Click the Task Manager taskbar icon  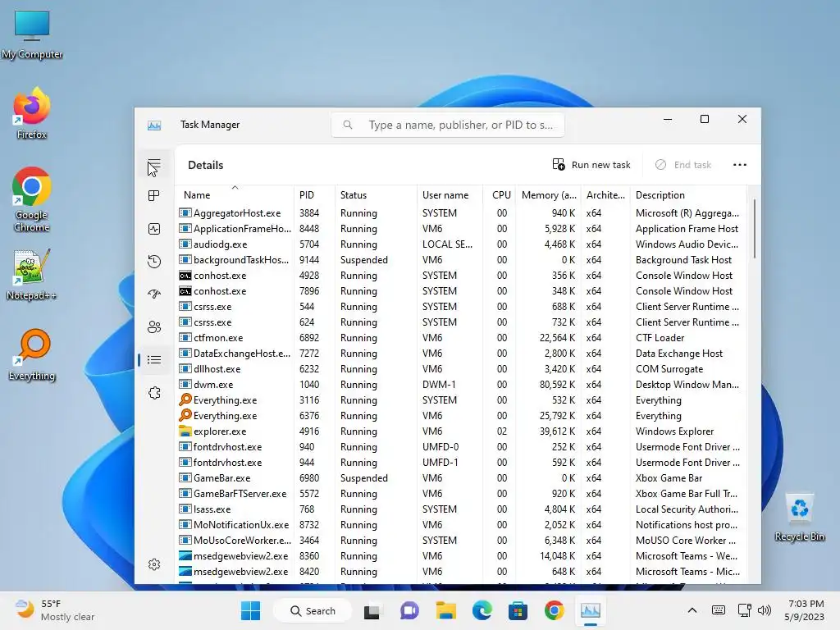pos(591,610)
